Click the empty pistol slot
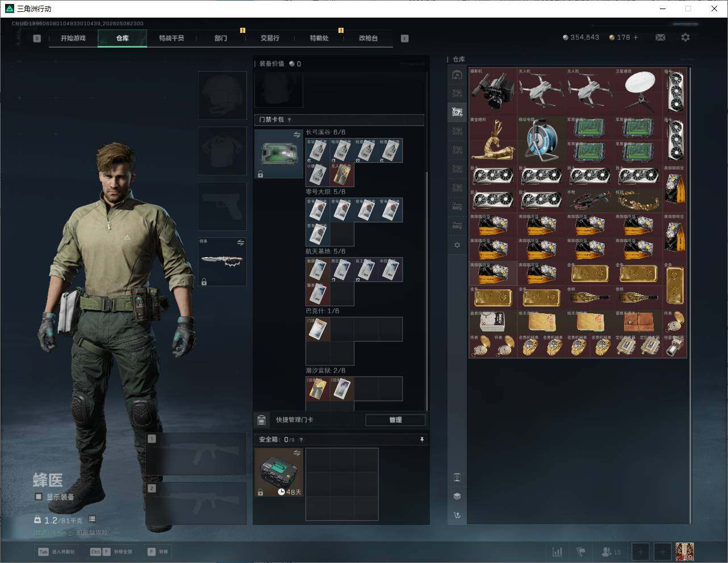This screenshot has height=563, width=728. (x=222, y=206)
